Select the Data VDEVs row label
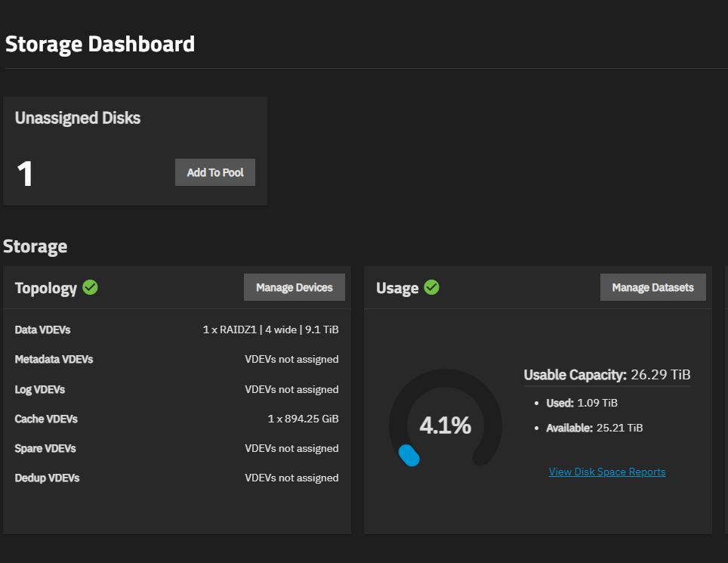This screenshot has width=728, height=563. point(42,329)
